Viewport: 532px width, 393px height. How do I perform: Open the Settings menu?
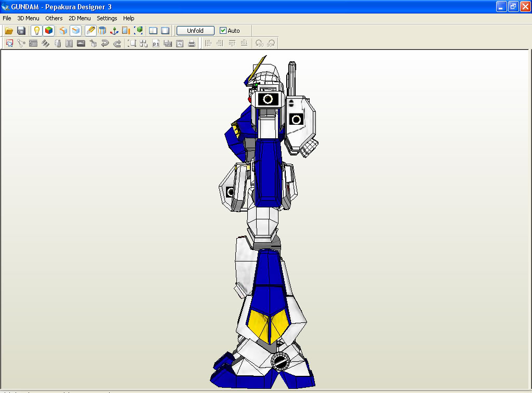click(x=107, y=18)
